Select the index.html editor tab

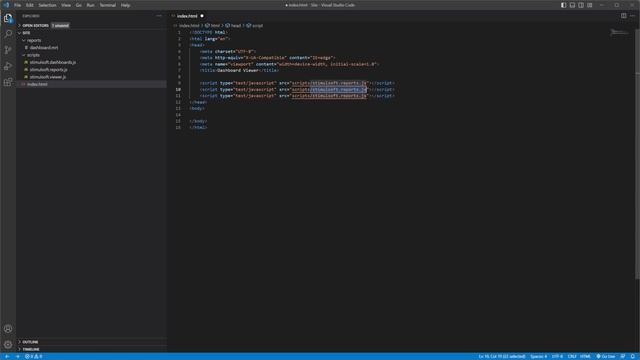click(x=188, y=16)
